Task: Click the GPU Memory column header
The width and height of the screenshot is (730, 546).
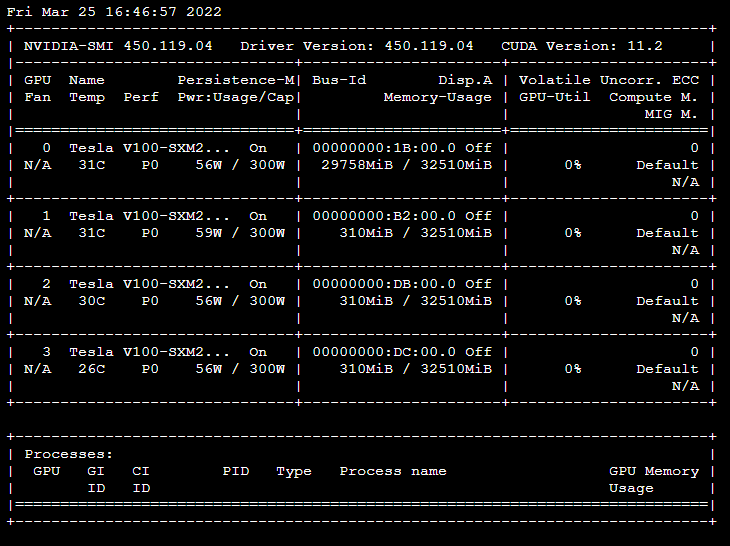Action: click(654, 471)
